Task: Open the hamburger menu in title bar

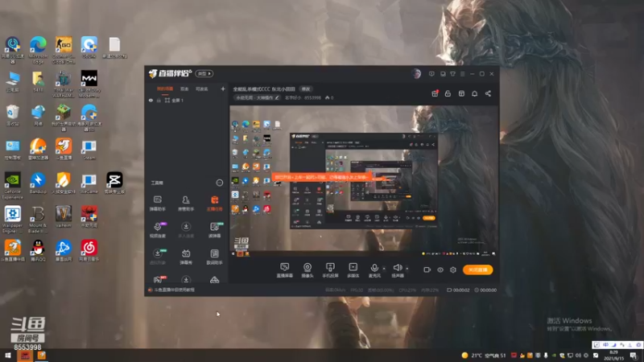Action: click(462, 74)
